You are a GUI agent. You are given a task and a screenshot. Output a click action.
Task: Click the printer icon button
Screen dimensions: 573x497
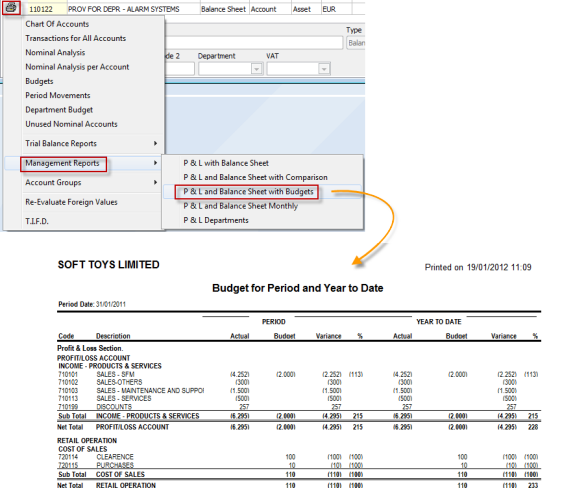(11, 8)
